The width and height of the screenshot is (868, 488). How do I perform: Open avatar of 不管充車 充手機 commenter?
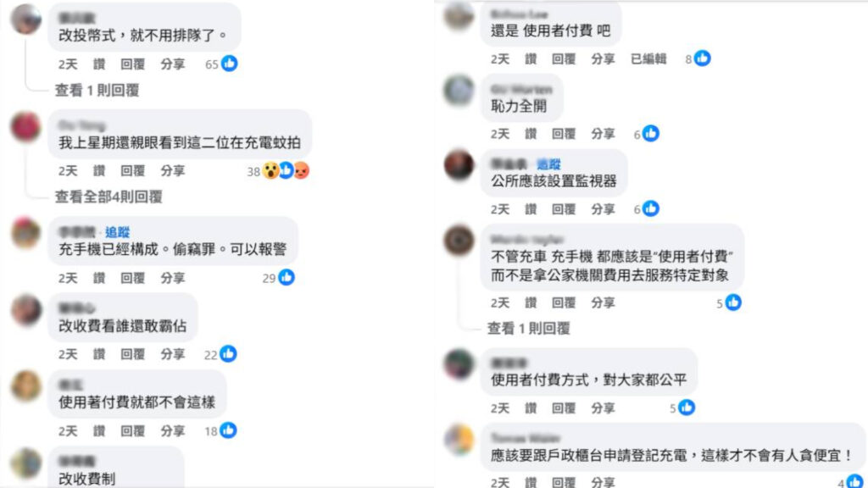459,240
